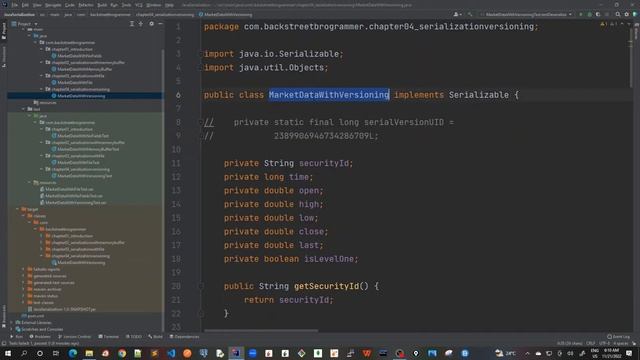
Task: Toggle the Structure tool window stripe button
Action: 4,56
